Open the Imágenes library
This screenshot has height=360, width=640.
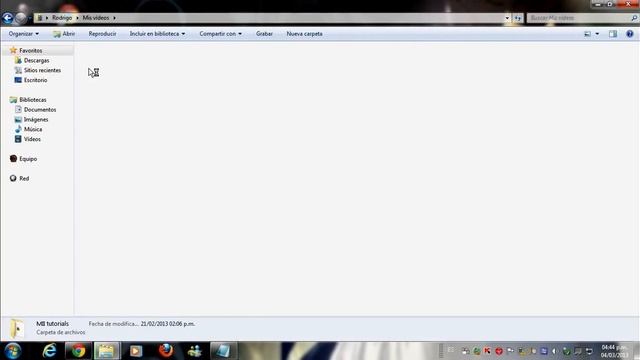coord(36,120)
